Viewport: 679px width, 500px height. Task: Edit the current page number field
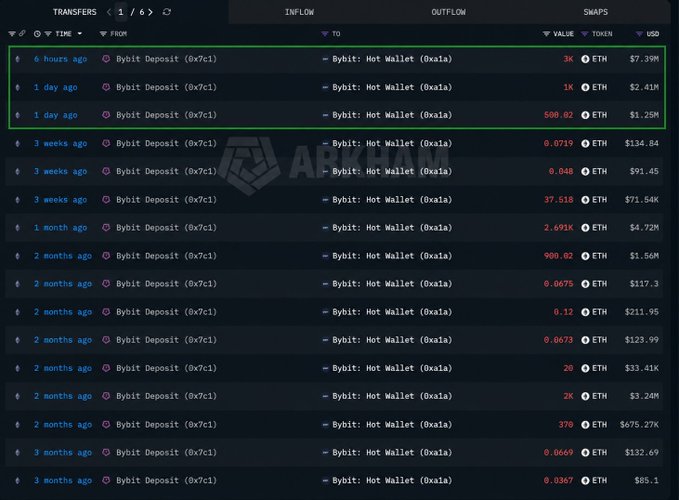(x=121, y=12)
